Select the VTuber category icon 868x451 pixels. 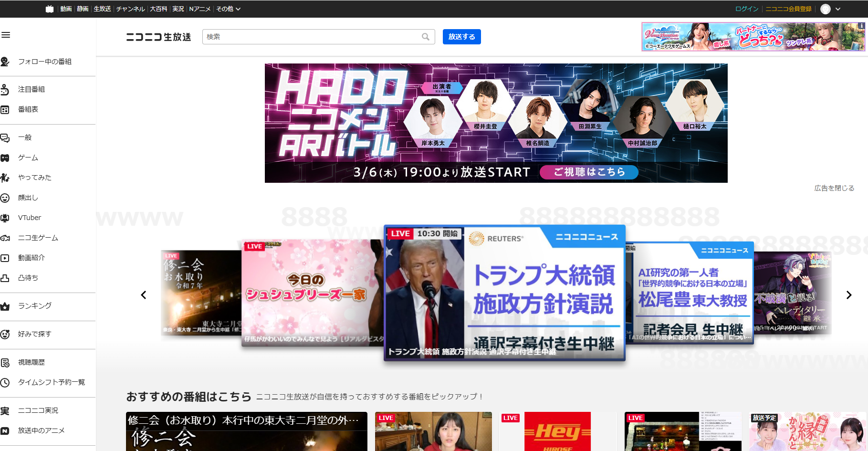point(6,217)
